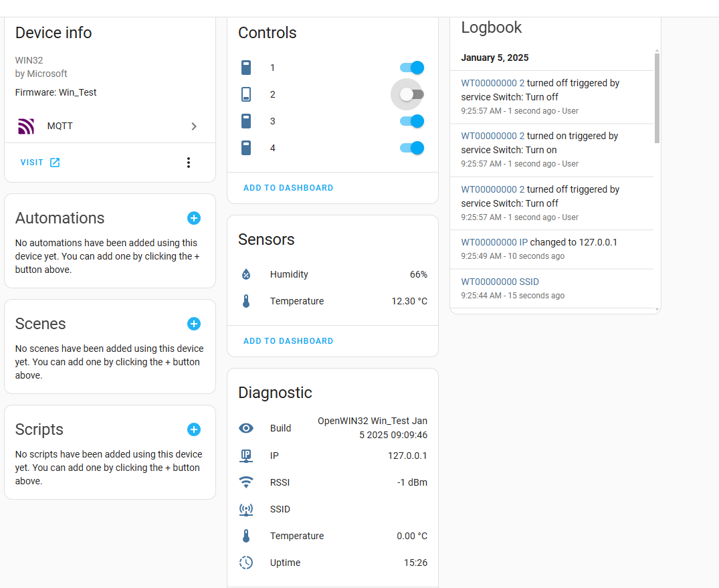This screenshot has width=719, height=588.
Task: Click the logbook scroll down arrow
Action: pos(657,310)
